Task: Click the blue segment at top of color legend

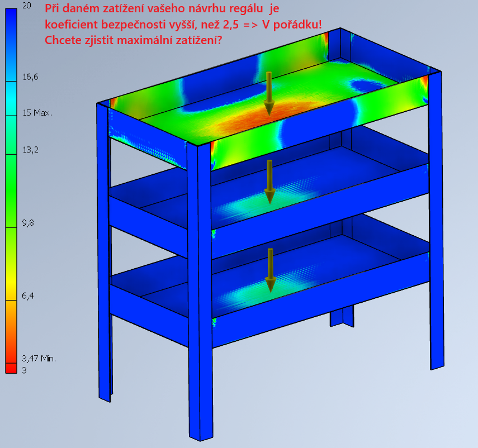Action: (x=11, y=45)
